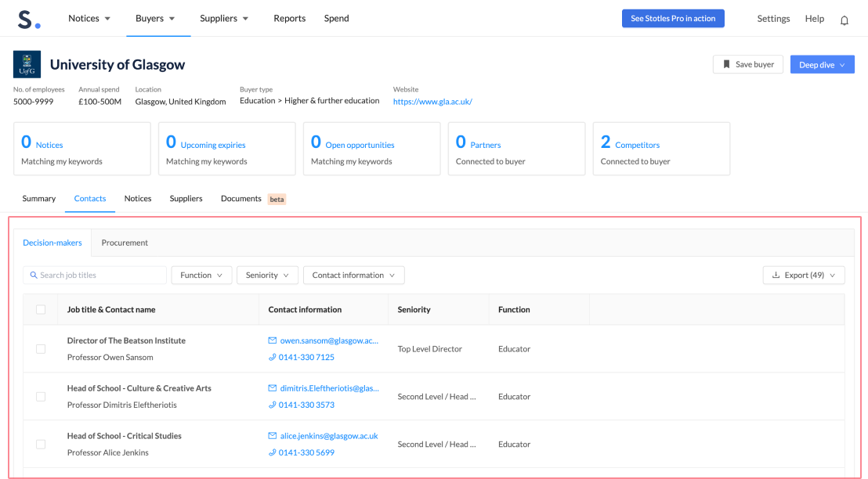
Task: Open the 0 Notices matching keywords card
Action: (x=82, y=149)
